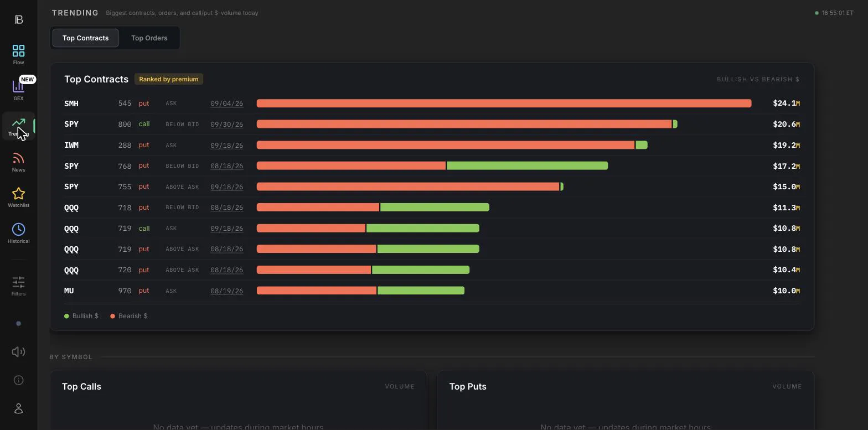
Task: Click VOLUME label in Top Calls panel
Action: click(400, 386)
